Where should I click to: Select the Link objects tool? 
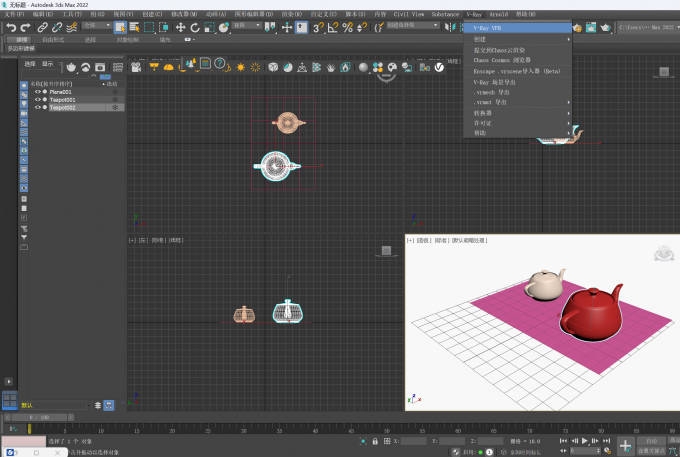(42, 27)
